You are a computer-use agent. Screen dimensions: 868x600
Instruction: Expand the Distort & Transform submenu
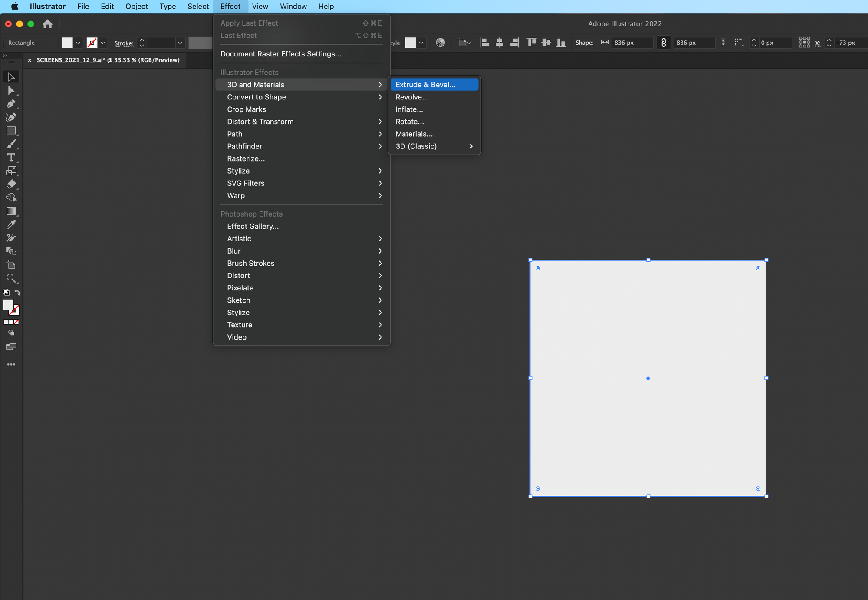coord(302,122)
